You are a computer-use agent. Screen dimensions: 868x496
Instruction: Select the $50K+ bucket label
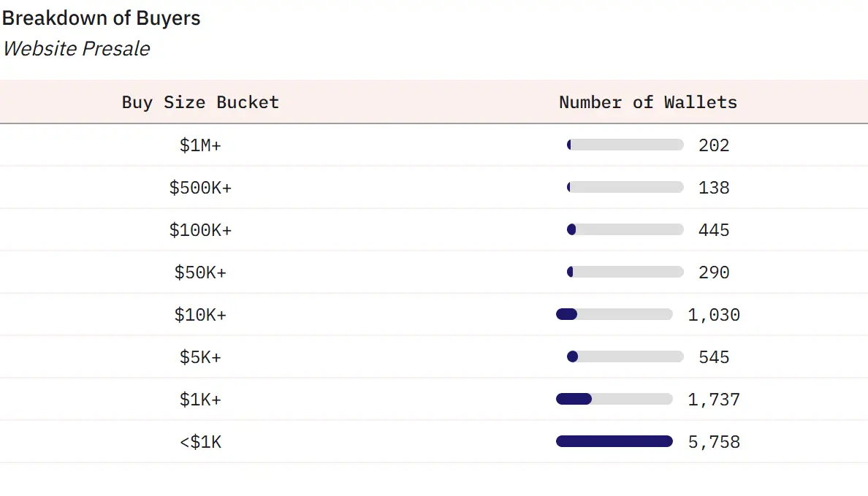click(x=200, y=272)
